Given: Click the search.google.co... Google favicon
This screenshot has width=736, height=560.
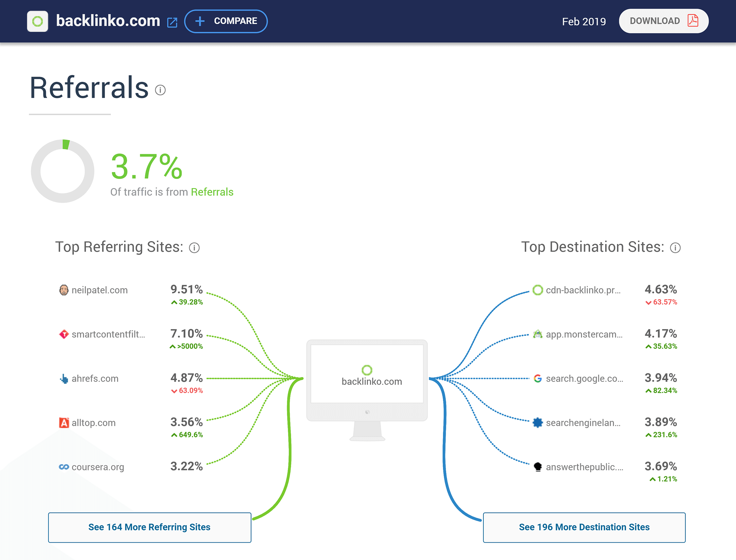Looking at the screenshot, I should pyautogui.click(x=538, y=378).
